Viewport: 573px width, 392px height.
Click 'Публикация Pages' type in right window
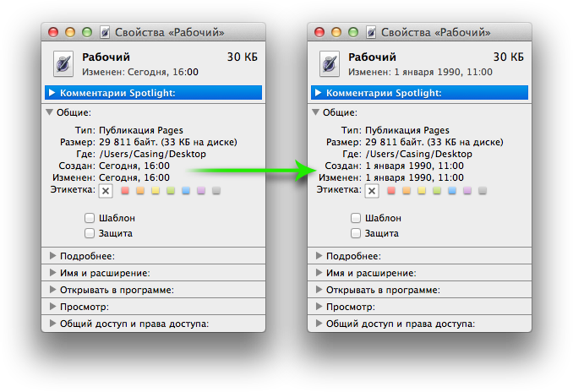[x=407, y=130]
